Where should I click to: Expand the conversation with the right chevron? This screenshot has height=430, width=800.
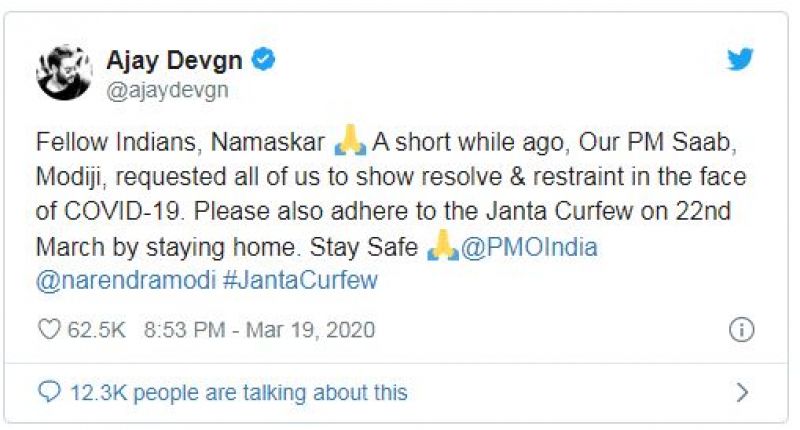point(741,392)
